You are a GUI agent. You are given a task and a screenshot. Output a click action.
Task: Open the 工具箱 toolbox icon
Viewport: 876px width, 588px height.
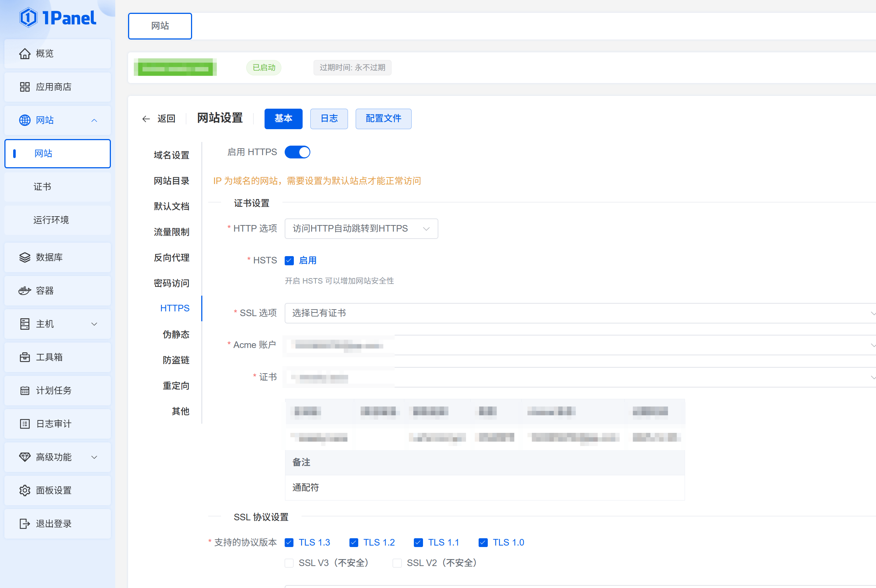tap(25, 357)
